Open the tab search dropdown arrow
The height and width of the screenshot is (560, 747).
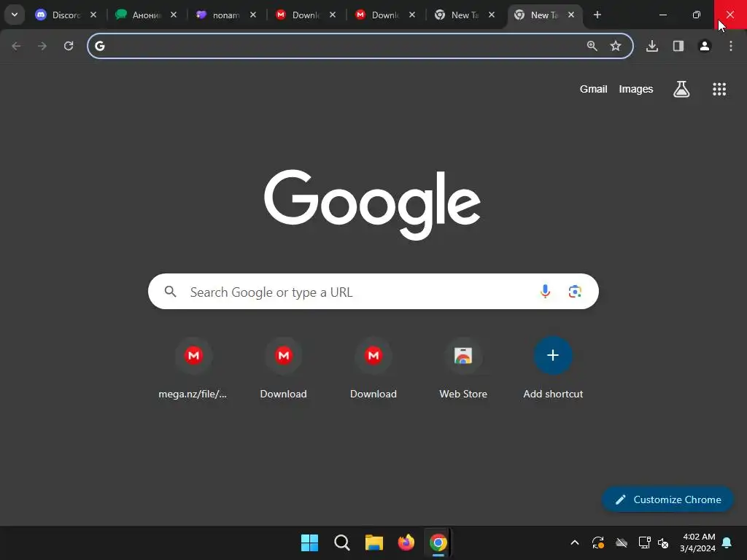click(15, 15)
